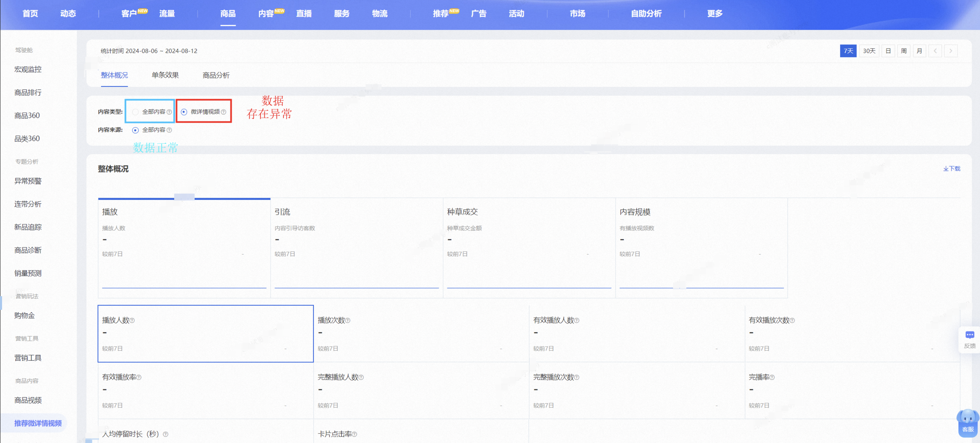Switch to 整体概况 tab
The width and height of the screenshot is (980, 443).
pyautogui.click(x=114, y=75)
